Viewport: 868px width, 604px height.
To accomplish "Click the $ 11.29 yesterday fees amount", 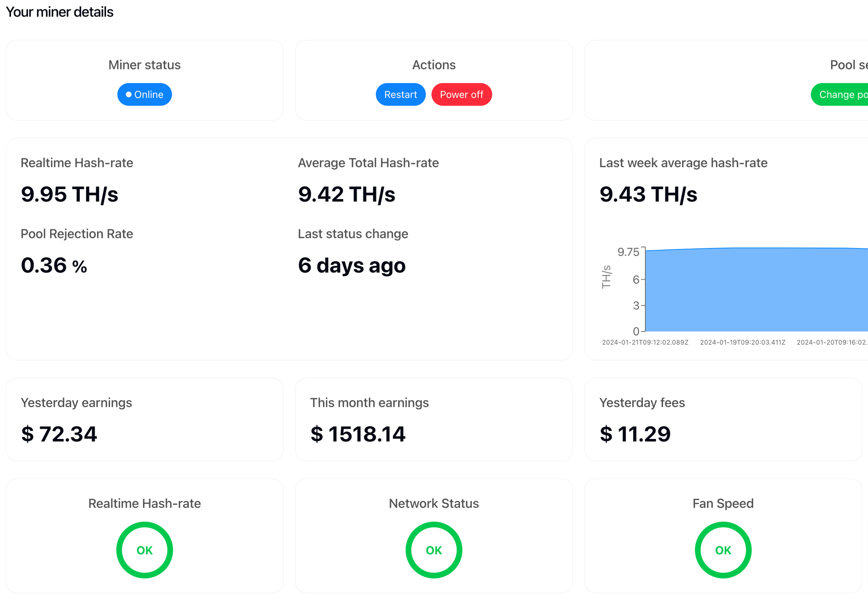I will point(635,434).
